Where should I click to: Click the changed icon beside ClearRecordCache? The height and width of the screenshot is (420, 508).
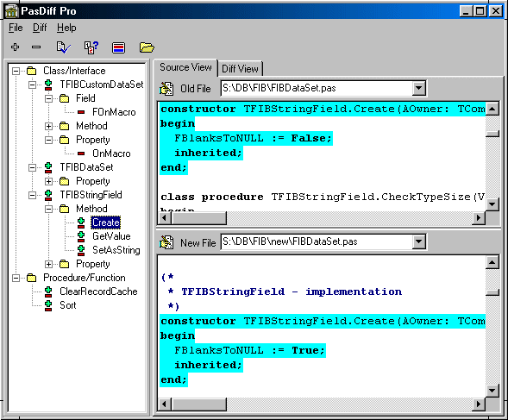coord(48,291)
